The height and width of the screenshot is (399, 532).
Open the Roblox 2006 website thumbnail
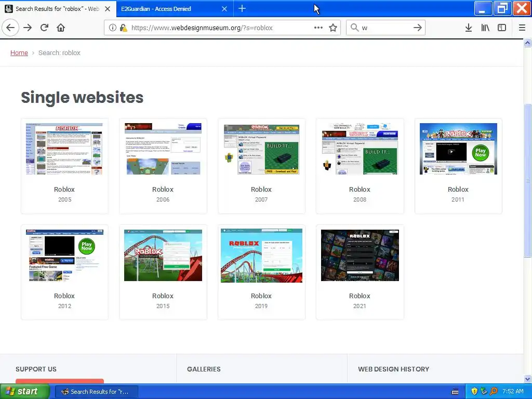tap(163, 149)
